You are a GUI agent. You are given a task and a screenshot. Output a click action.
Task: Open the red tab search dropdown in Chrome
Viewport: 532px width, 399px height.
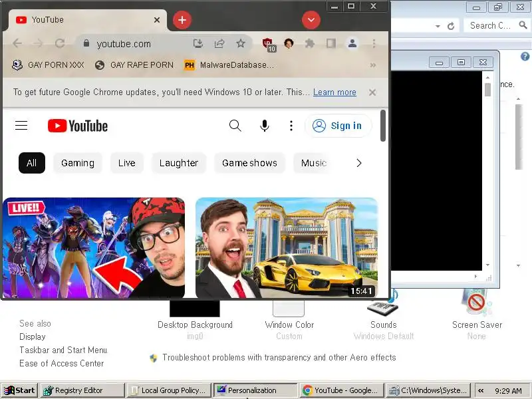pyautogui.click(x=311, y=20)
